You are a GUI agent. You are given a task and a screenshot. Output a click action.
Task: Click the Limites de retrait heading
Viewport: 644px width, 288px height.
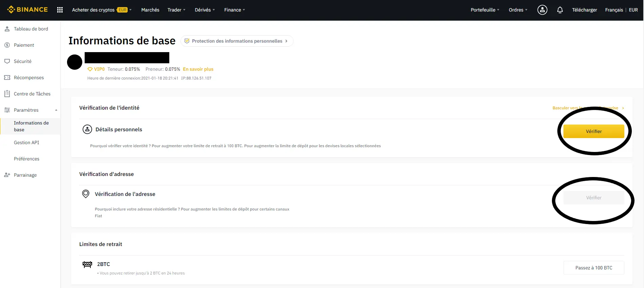pyautogui.click(x=101, y=244)
